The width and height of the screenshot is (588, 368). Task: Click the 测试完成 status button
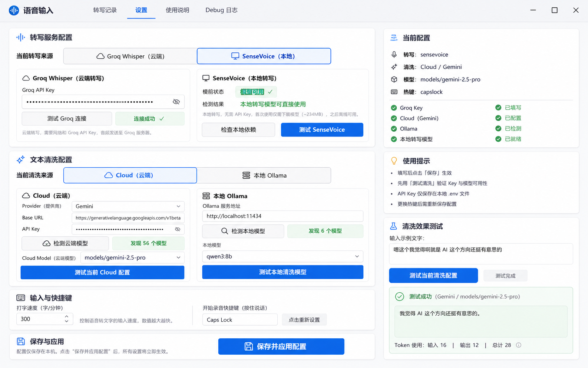click(x=505, y=276)
